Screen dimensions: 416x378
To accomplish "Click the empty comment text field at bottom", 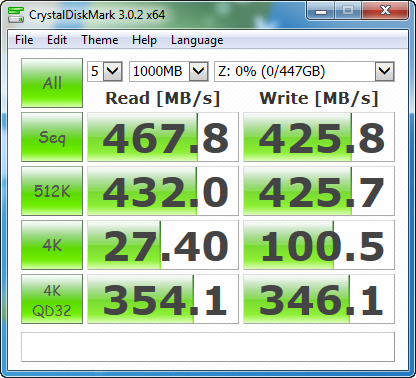I will coord(208,347).
